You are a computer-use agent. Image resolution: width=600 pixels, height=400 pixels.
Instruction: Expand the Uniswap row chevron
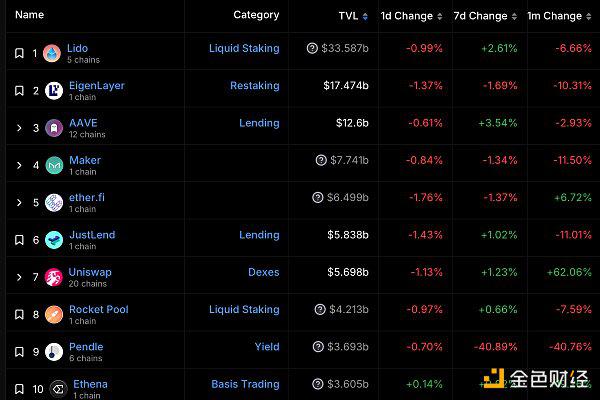[19, 277]
